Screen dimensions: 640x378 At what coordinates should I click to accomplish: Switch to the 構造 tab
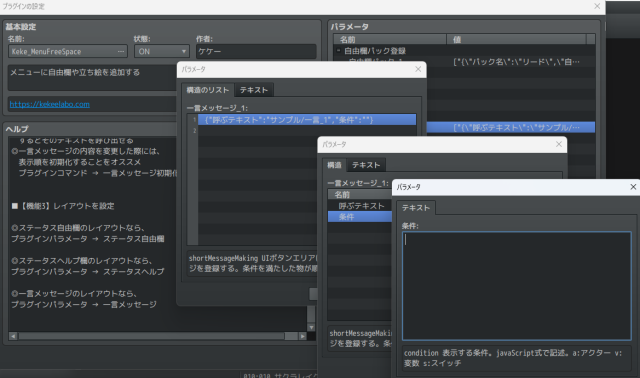coord(334,165)
